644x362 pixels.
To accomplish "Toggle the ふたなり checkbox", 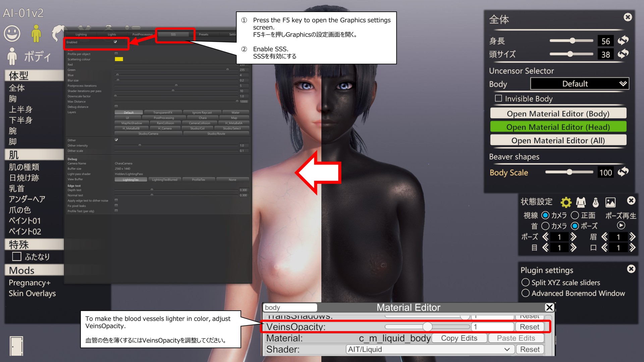I will click(x=17, y=256).
